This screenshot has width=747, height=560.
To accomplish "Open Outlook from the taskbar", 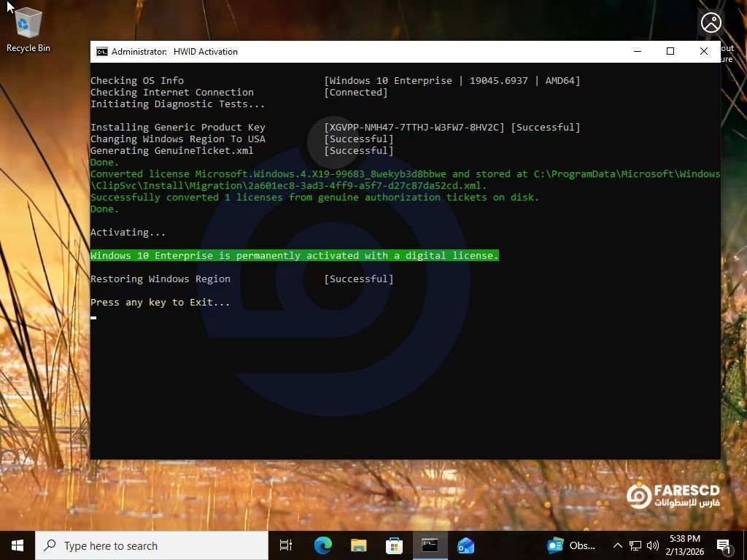I will [x=465, y=545].
